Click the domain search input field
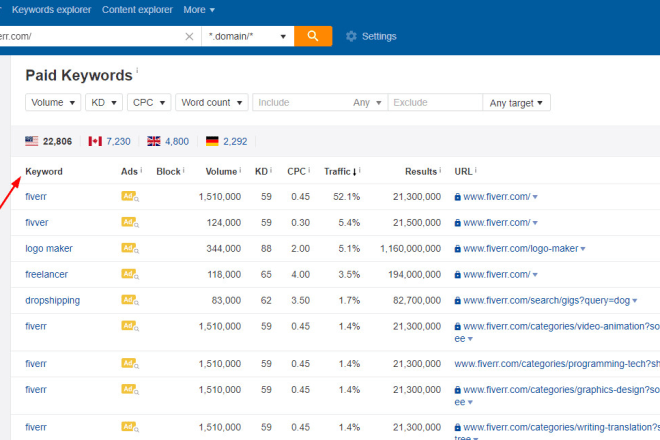 [x=90, y=36]
